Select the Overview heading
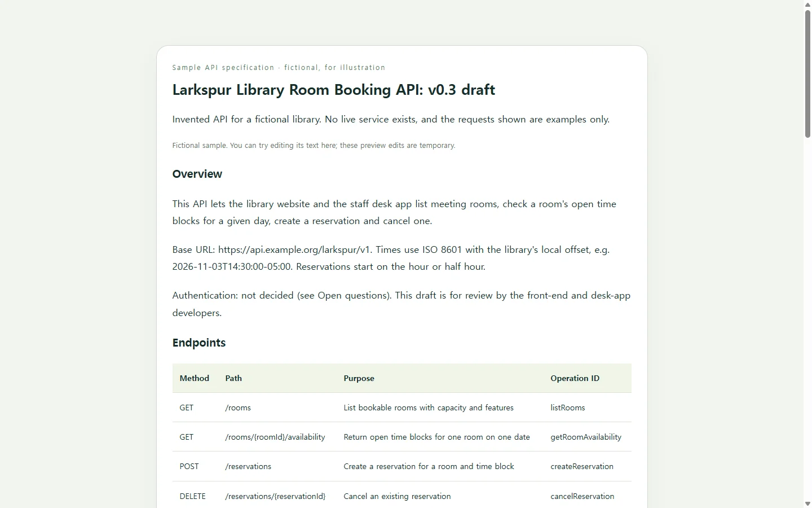 [197, 174]
